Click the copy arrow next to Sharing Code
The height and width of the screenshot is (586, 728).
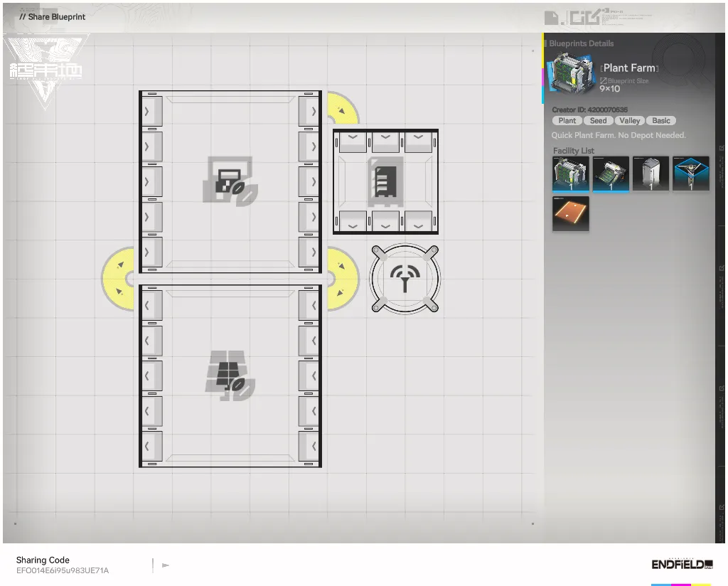pos(165,565)
